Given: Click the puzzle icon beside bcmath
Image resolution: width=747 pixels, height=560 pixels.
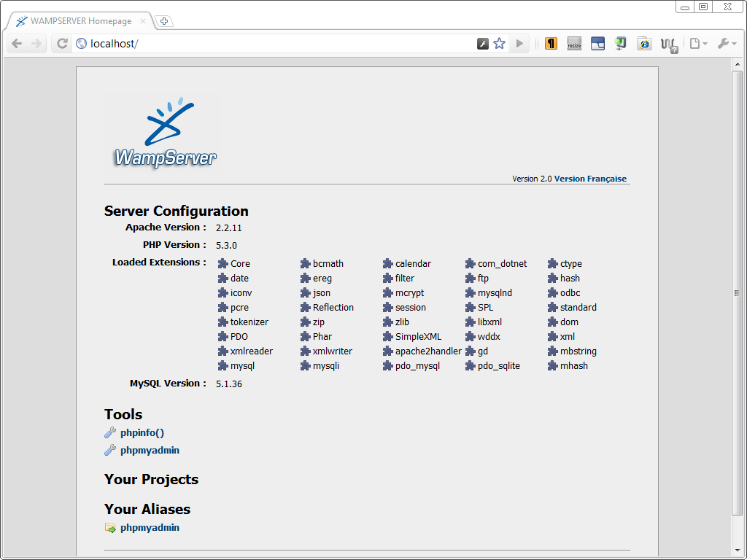Looking at the screenshot, I should tap(305, 264).
